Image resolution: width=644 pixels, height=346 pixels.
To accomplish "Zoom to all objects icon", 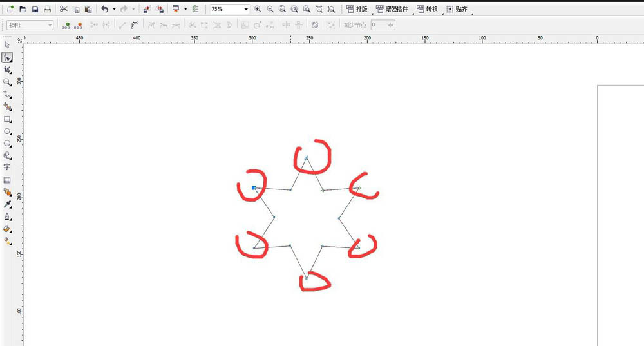I will pos(294,9).
